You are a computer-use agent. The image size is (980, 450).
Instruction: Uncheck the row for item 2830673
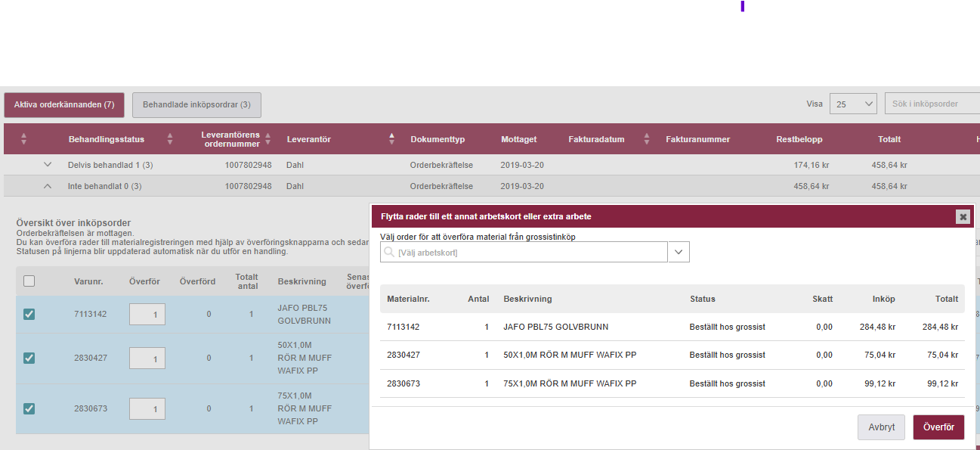pos(29,408)
